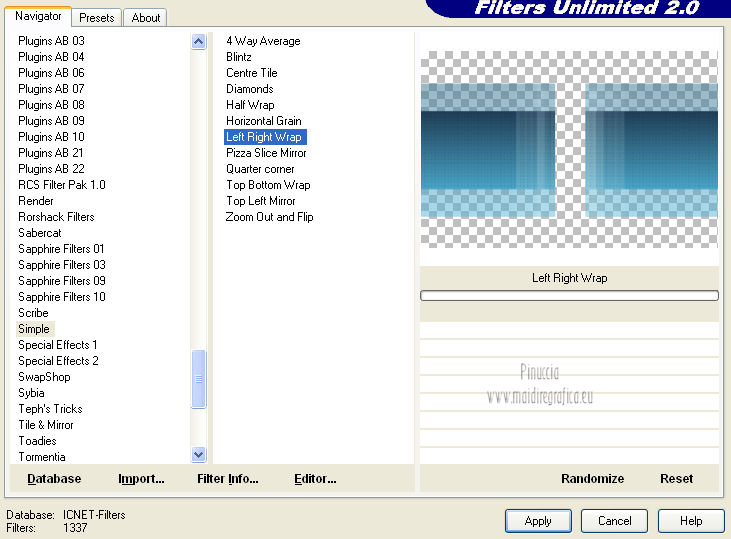Screen dimensions: 731x539
Task: Click the filter preview image
Action: (569, 149)
